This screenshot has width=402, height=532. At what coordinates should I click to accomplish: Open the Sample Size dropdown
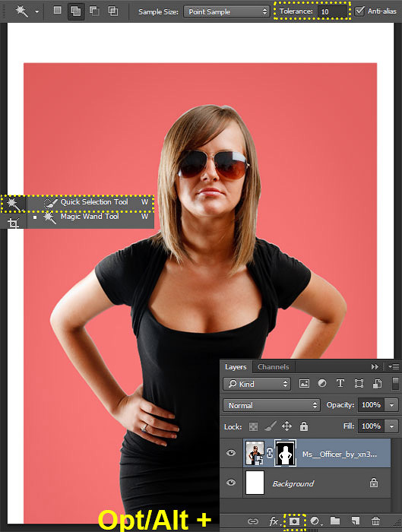226,11
